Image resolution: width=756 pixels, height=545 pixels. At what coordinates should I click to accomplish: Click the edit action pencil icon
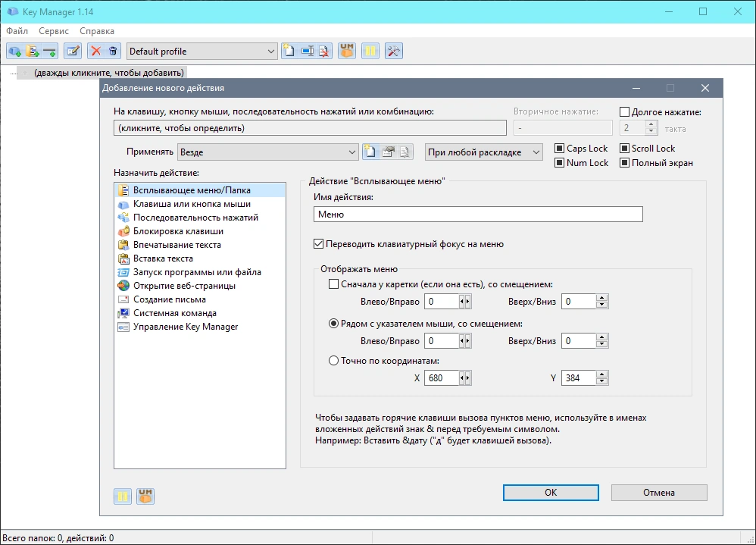click(73, 51)
